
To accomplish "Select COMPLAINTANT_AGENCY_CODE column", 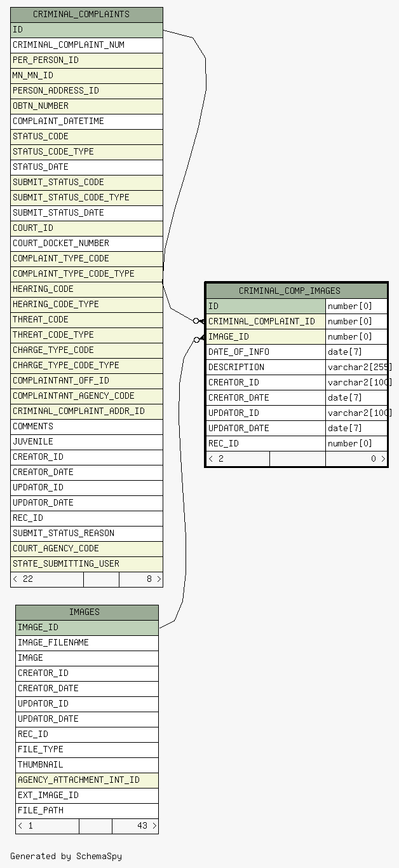I will pyautogui.click(x=87, y=396).
